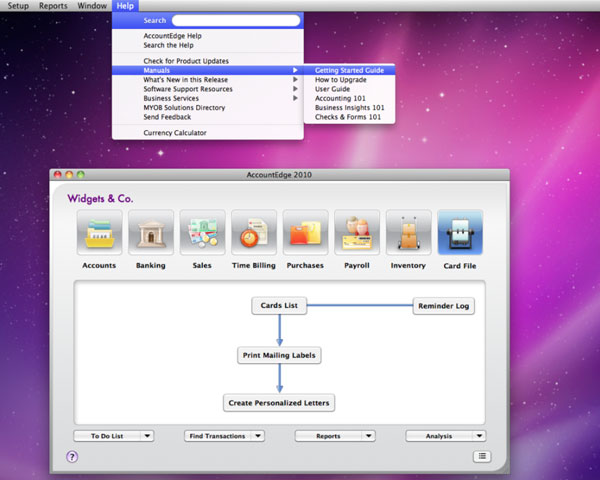Select Send Feedback in Help menu

click(208, 117)
